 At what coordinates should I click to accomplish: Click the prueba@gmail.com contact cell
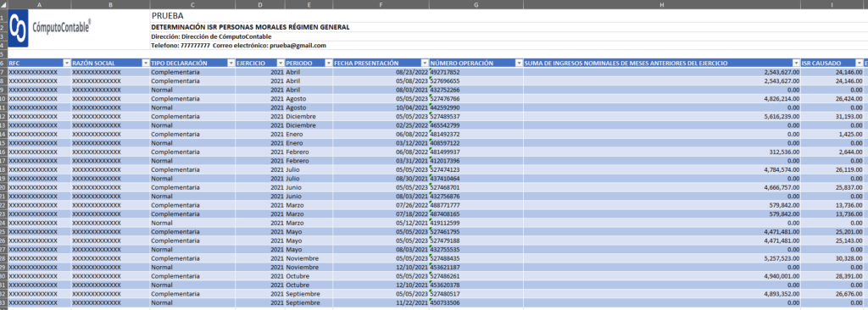point(238,46)
